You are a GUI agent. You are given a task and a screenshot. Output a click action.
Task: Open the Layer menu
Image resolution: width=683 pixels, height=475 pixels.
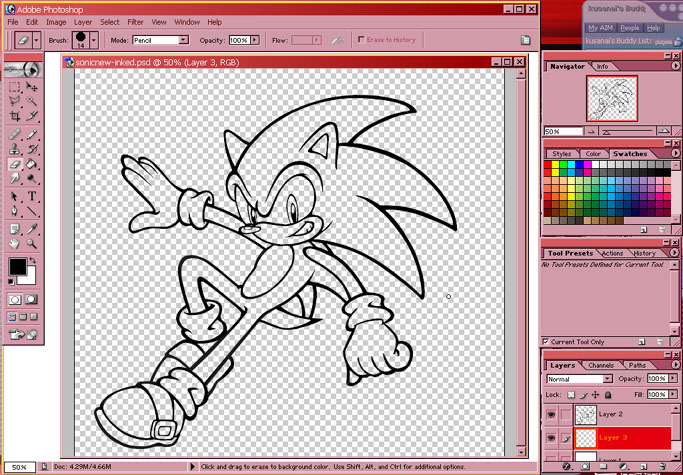83,22
